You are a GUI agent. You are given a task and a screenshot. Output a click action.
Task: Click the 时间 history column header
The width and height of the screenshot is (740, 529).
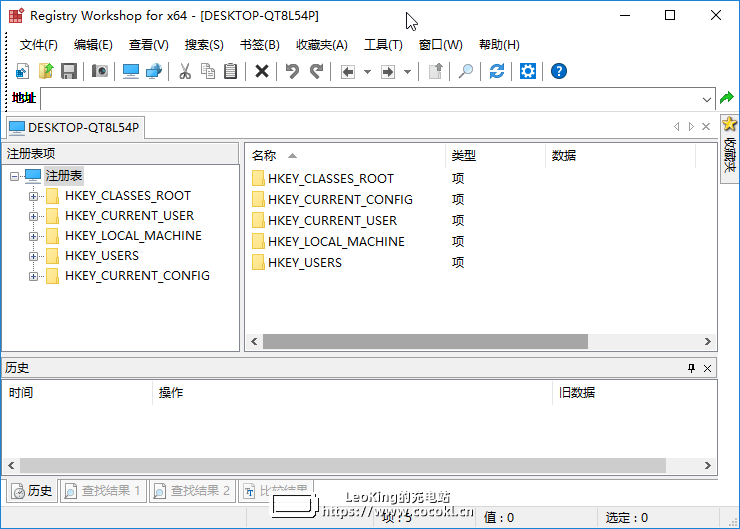[x=77, y=393]
